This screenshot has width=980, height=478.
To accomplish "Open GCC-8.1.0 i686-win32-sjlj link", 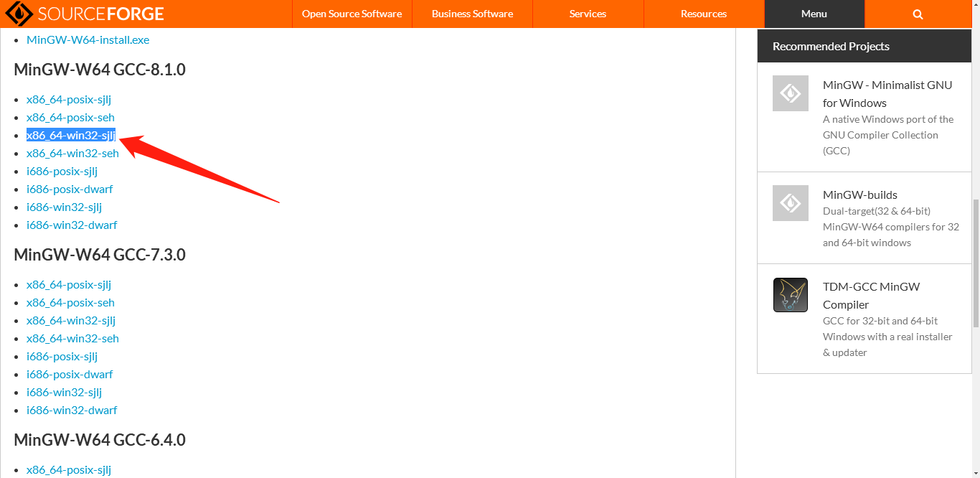I will tap(64, 207).
